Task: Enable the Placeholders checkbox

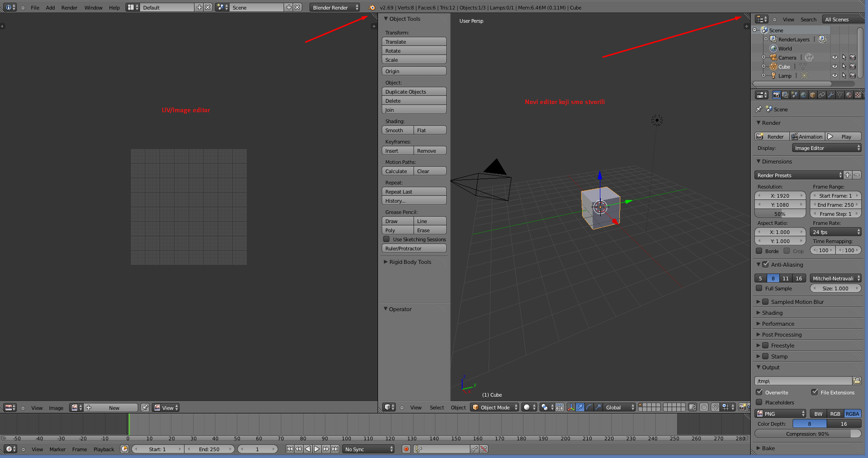Action: [x=759, y=402]
